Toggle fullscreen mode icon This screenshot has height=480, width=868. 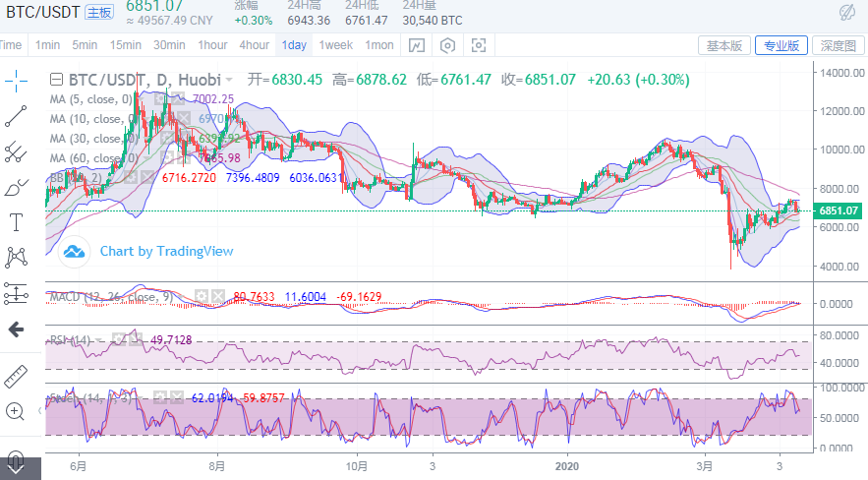pos(479,45)
